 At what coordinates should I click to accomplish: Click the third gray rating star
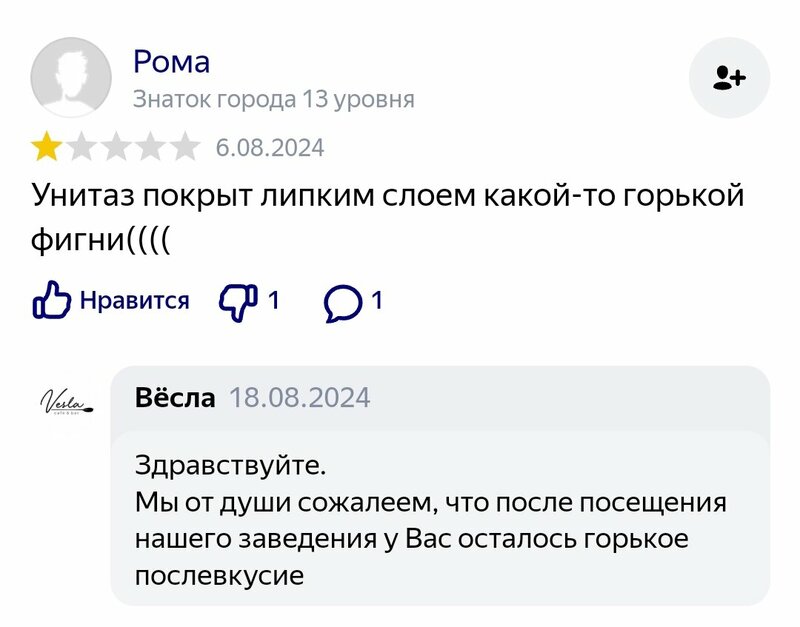pyautogui.click(x=116, y=147)
